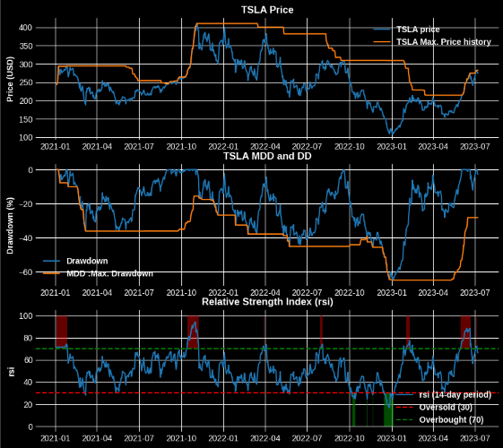This screenshot has height=448, width=503.
Task: Click the 2023-01 date under the rsi chart
Action: (392, 438)
